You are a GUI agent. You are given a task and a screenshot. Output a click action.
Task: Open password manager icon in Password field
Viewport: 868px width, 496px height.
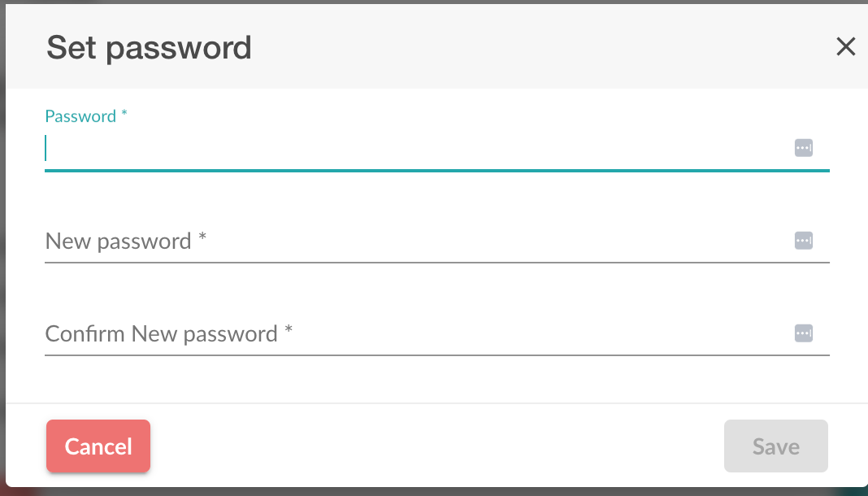click(804, 148)
